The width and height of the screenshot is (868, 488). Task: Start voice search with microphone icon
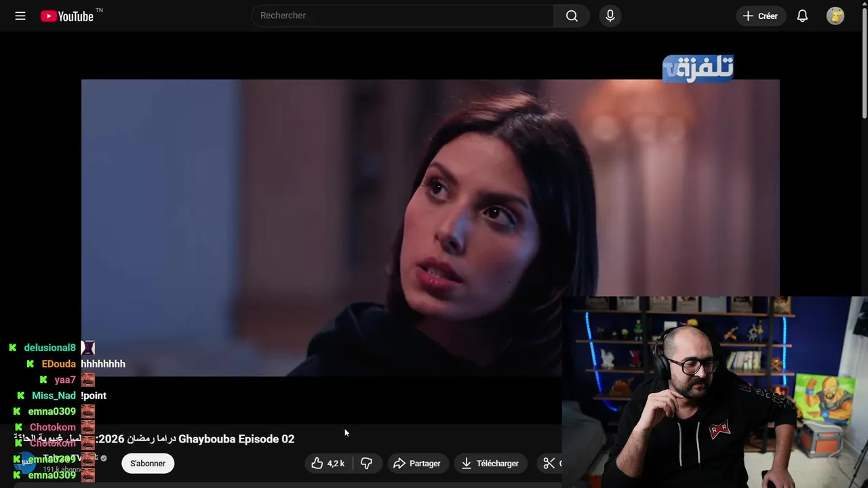tap(610, 16)
